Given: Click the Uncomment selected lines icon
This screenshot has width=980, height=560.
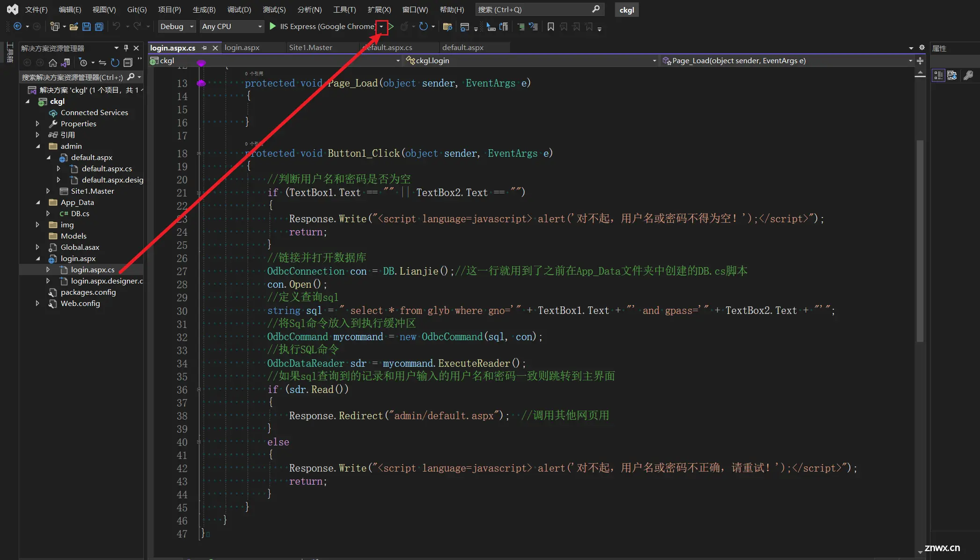Looking at the screenshot, I should [x=534, y=27].
